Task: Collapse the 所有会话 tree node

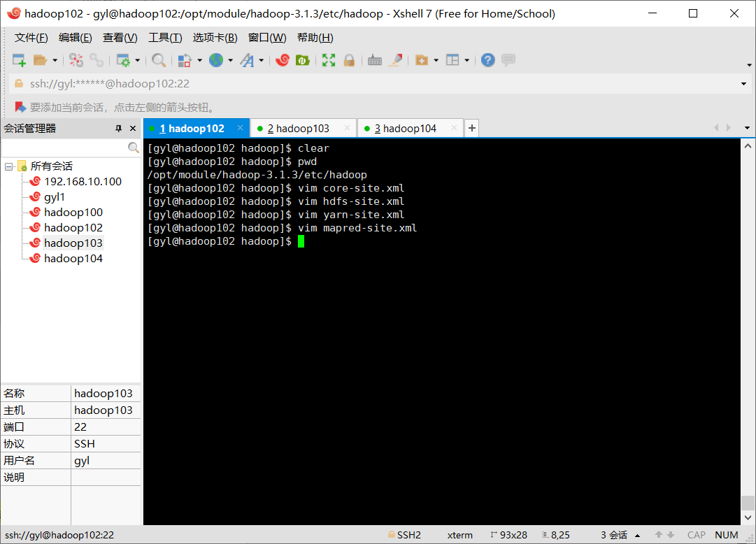Action: (x=8, y=166)
